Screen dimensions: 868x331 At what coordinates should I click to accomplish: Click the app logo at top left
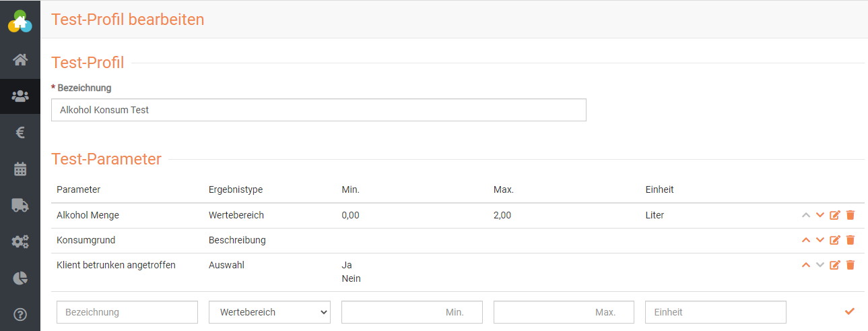tap(20, 20)
